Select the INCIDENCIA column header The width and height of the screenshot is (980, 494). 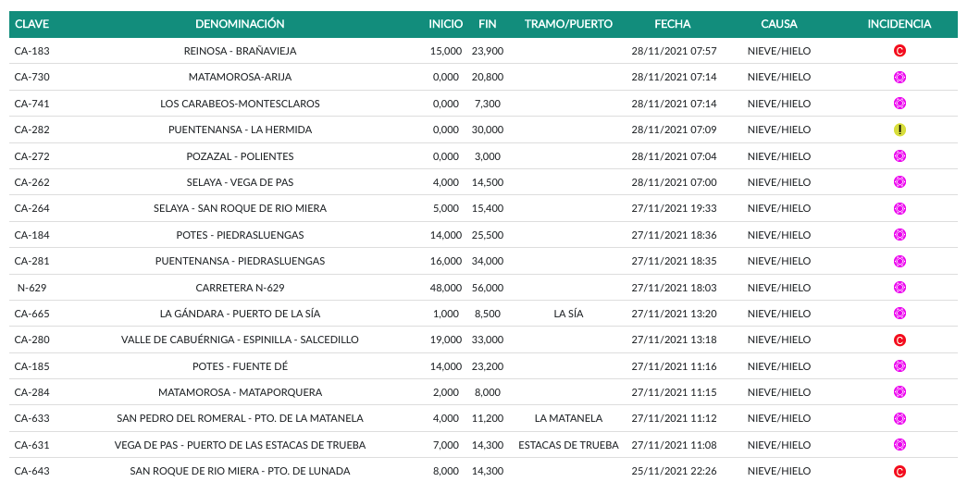click(x=899, y=24)
